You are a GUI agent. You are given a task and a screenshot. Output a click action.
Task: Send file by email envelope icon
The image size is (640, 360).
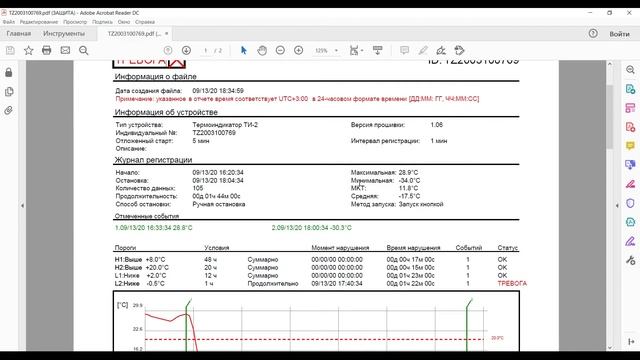point(65,50)
